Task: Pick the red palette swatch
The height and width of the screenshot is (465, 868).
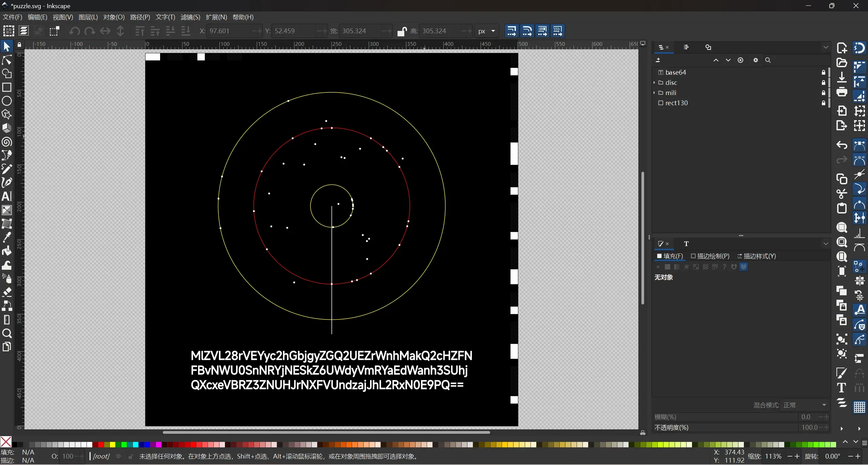Action: (101, 445)
